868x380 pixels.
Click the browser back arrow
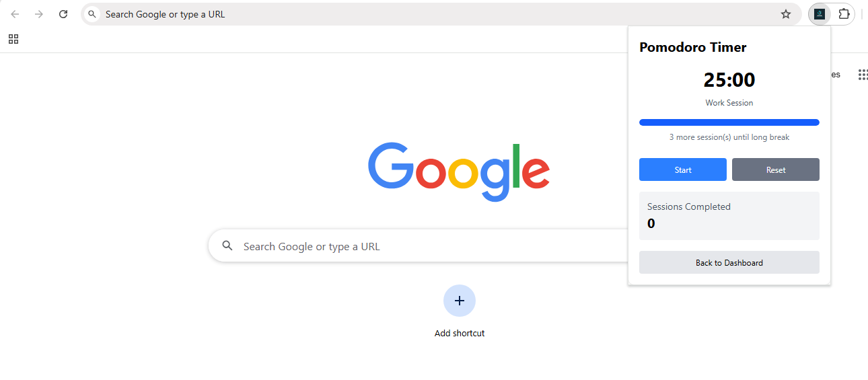[x=15, y=14]
